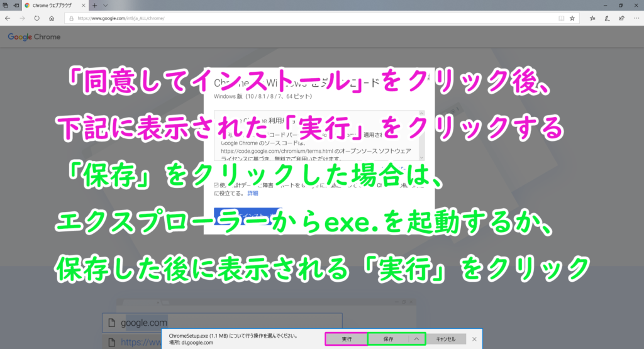644x349 pixels.
Task: Click キャンセル in the download bar
Action: click(446, 339)
